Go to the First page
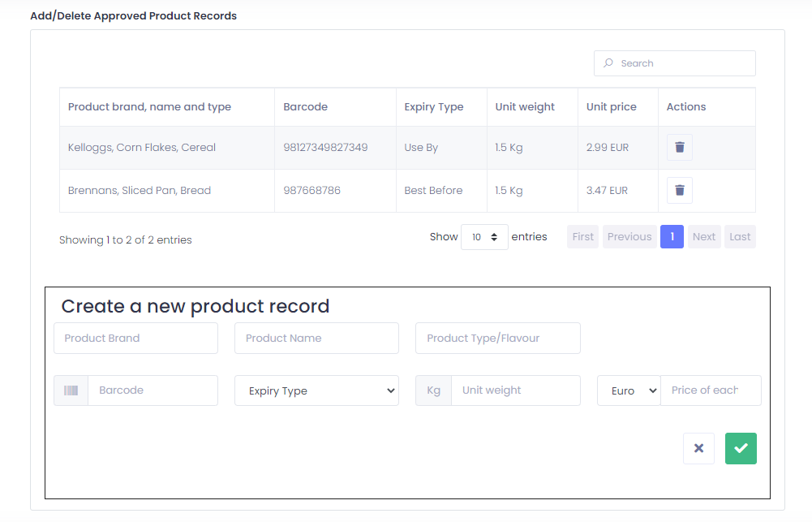 [x=582, y=236]
